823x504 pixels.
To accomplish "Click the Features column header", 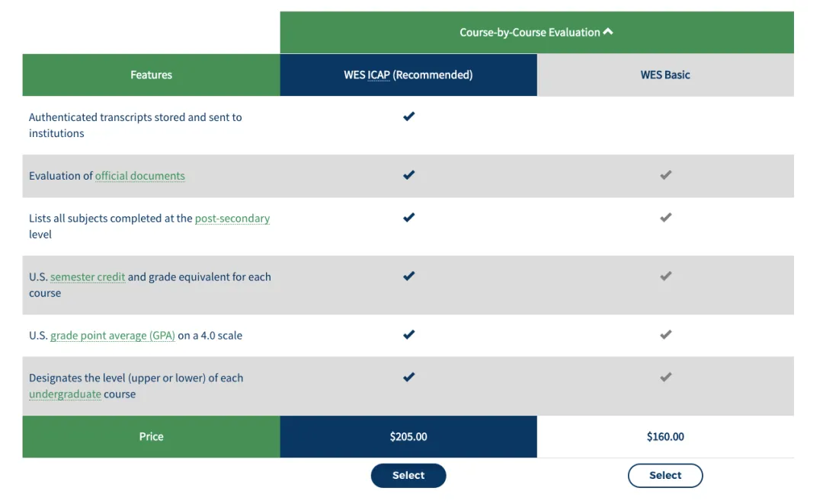I will tap(151, 75).
